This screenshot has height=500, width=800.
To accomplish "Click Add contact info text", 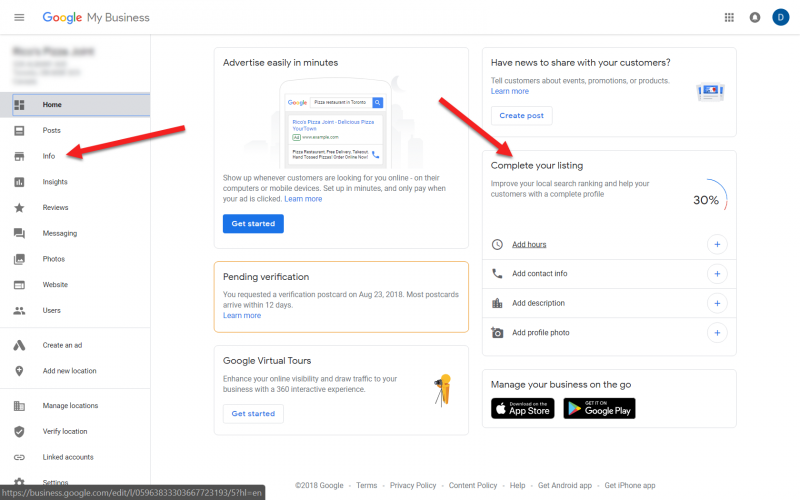I will (540, 273).
